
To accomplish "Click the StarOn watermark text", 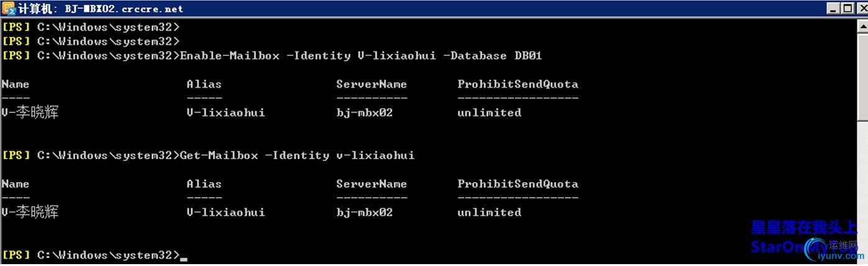I will tap(779, 247).
